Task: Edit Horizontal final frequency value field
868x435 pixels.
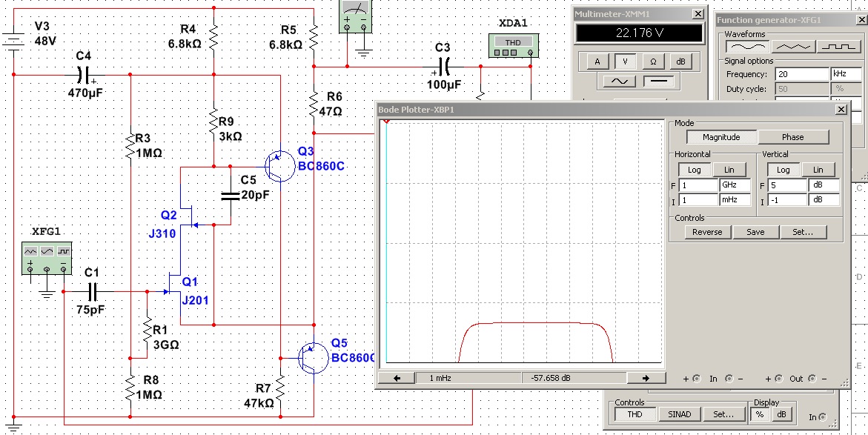Action: (x=698, y=185)
